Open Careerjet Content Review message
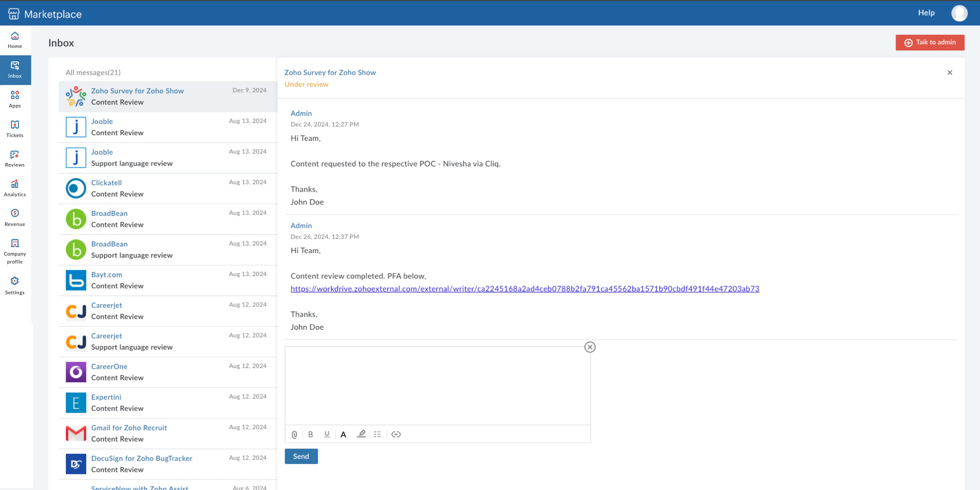The width and height of the screenshot is (980, 490). [x=168, y=311]
